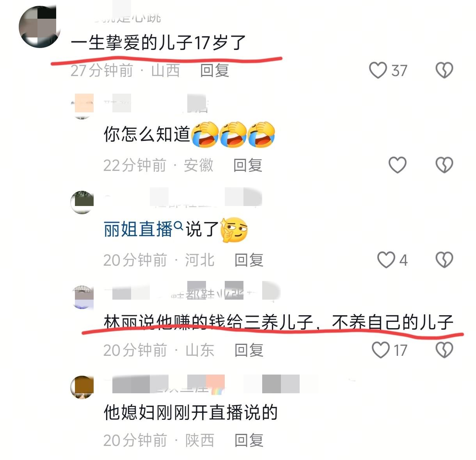Like the comment with 37 likes

378,71
